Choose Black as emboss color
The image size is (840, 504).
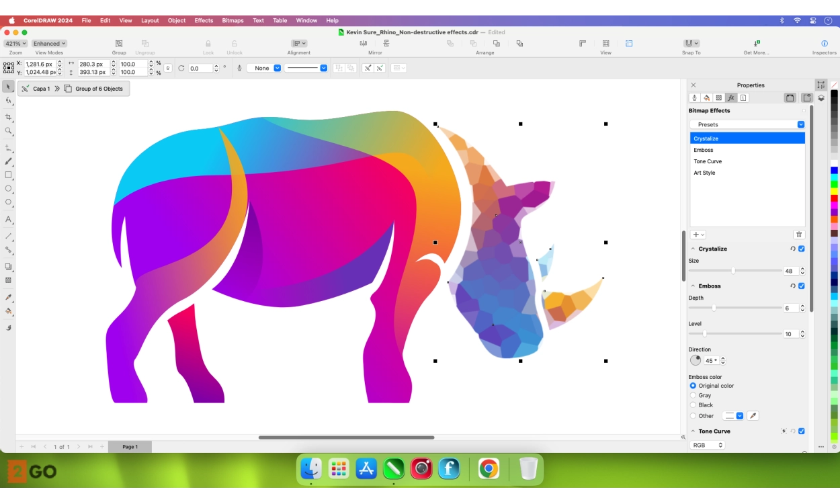694,405
